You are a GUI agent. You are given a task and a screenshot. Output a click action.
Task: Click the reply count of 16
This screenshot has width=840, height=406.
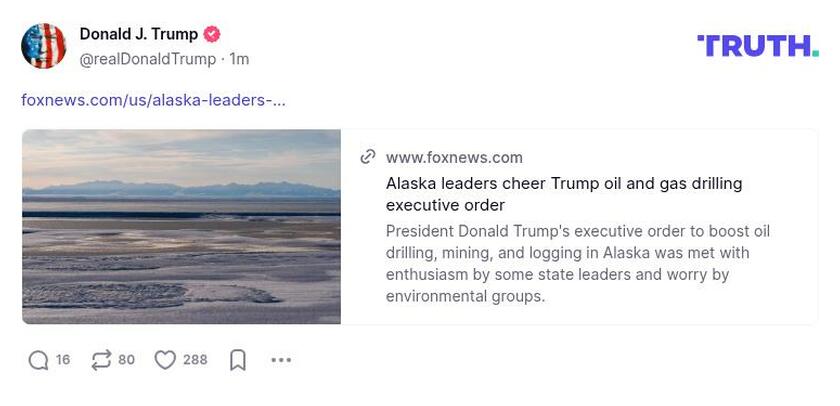(63, 360)
